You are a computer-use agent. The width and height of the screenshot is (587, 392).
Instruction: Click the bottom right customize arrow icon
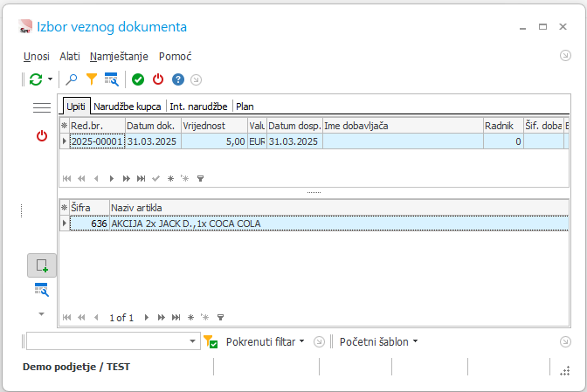(x=565, y=341)
